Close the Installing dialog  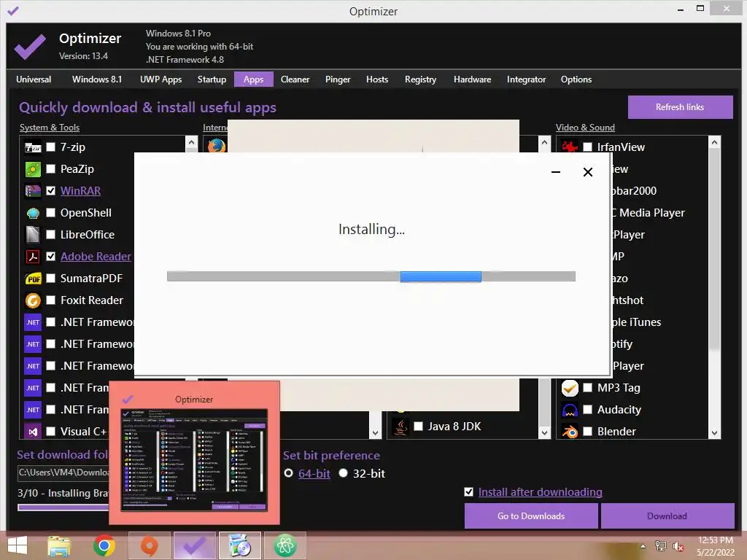[x=588, y=172]
